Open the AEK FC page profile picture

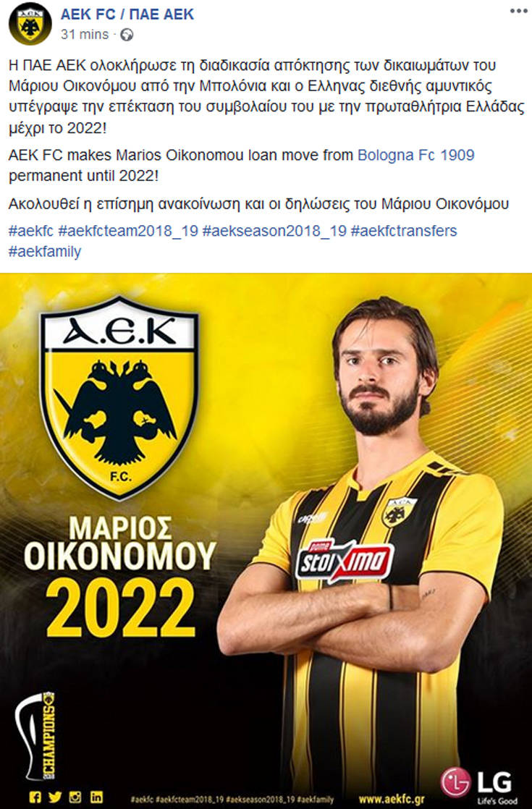pyautogui.click(x=30, y=24)
